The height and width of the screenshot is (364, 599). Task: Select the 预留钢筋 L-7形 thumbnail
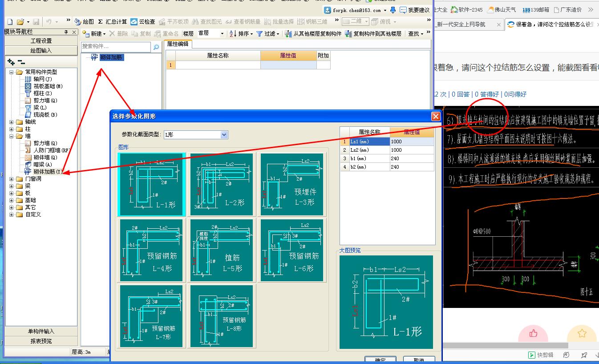[152, 316]
